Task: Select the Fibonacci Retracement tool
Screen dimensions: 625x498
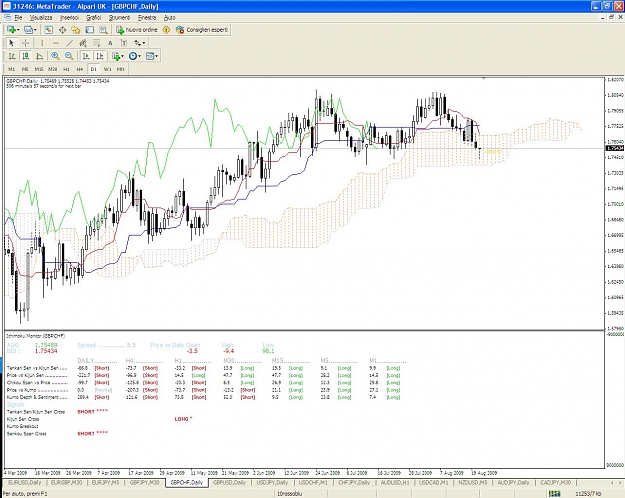Action: pyautogui.click(x=96, y=43)
